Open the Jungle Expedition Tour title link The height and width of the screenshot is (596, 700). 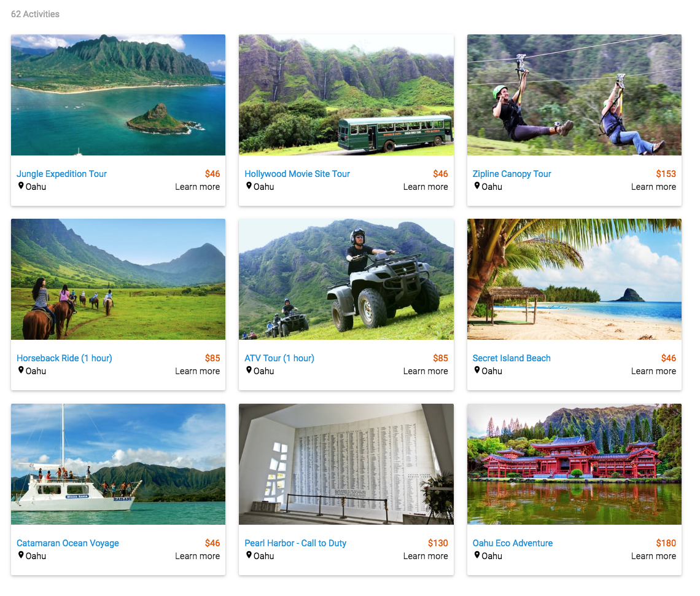click(x=61, y=174)
